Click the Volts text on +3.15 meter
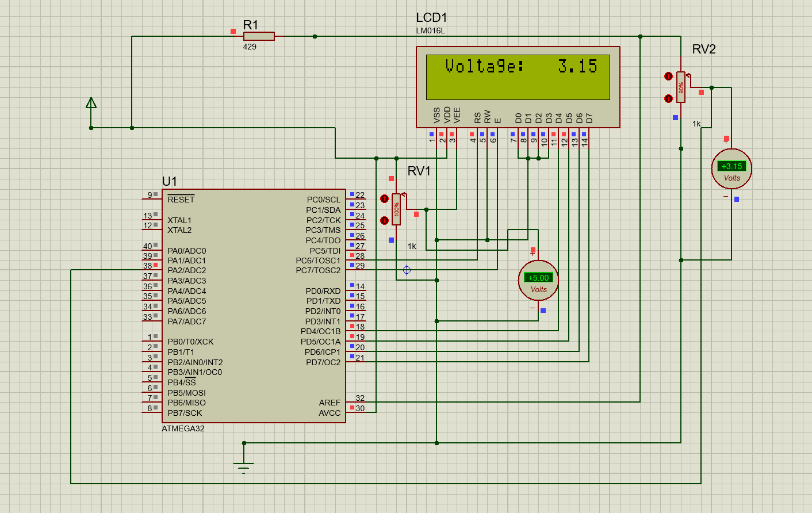Screen dimensions: 812x513 pos(731,178)
